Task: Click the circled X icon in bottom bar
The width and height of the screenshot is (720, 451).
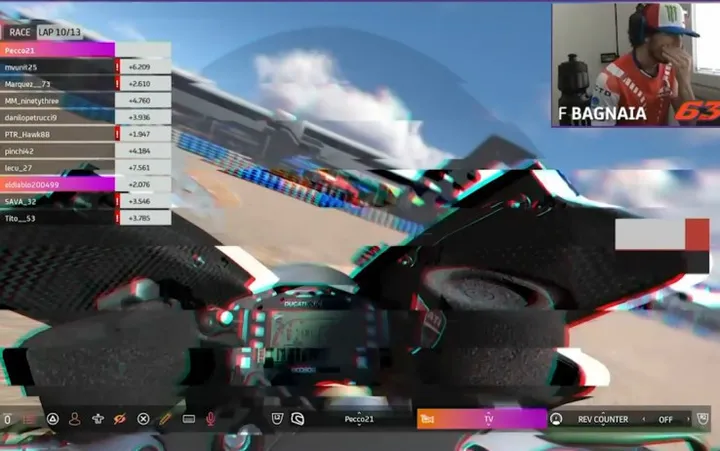Action: point(143,419)
